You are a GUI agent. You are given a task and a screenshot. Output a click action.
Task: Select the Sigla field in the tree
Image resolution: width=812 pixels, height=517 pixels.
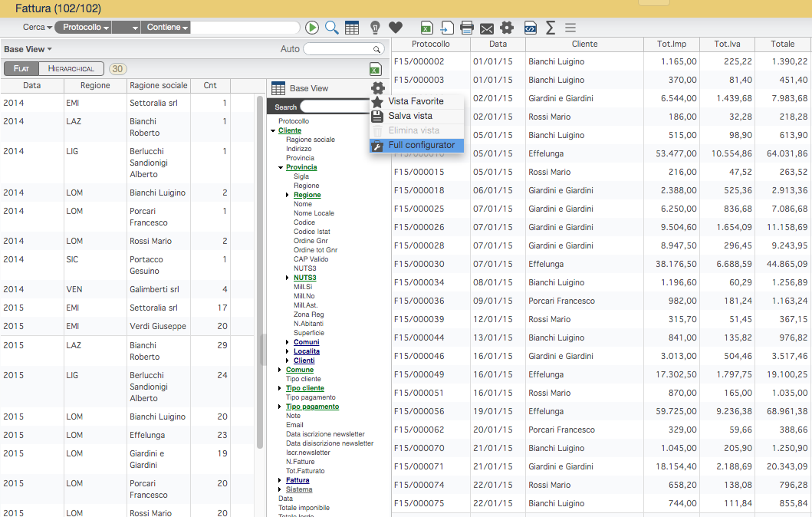click(x=301, y=176)
